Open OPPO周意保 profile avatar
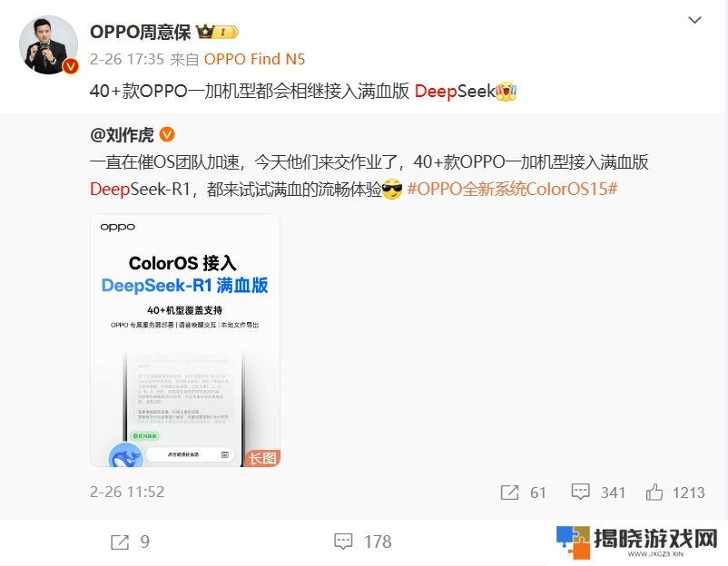The height and width of the screenshot is (566, 728). coord(48,45)
